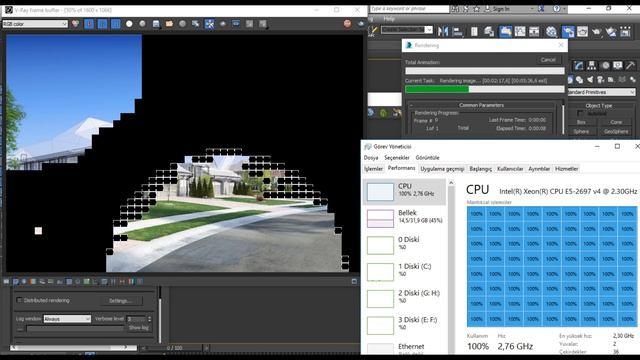
Task: Click the Render Production teapot icon
Action: 596,31
